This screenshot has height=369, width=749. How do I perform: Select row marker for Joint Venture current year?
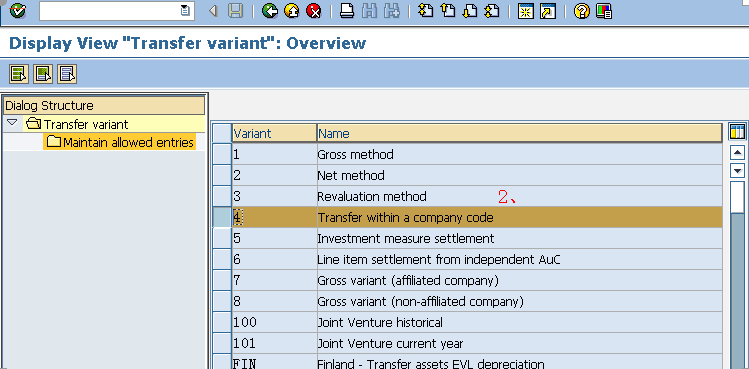[222, 343]
